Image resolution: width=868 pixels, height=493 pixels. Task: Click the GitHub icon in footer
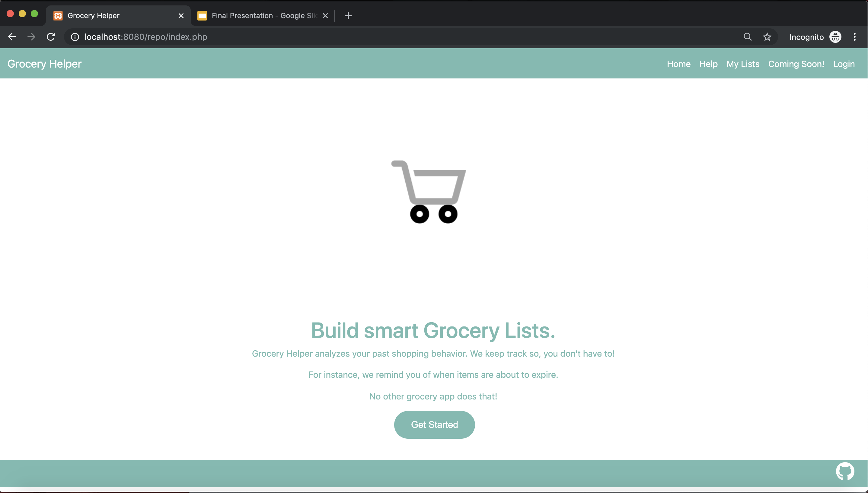[845, 471]
